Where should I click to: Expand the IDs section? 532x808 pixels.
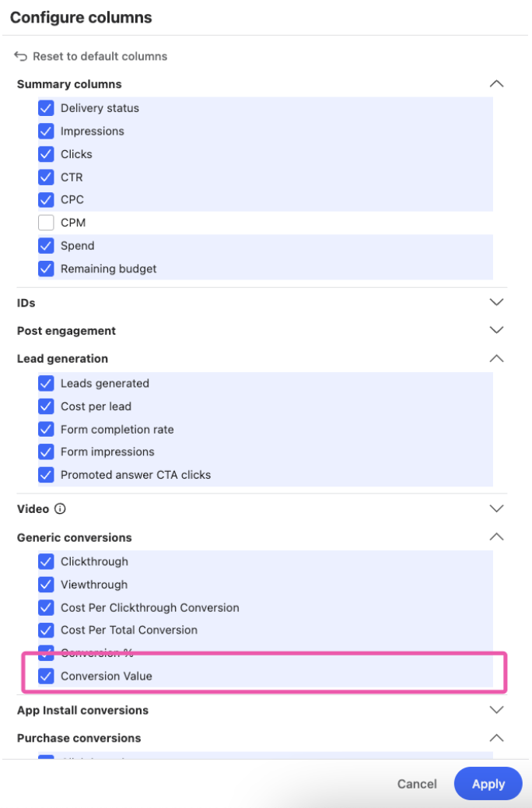(x=496, y=302)
